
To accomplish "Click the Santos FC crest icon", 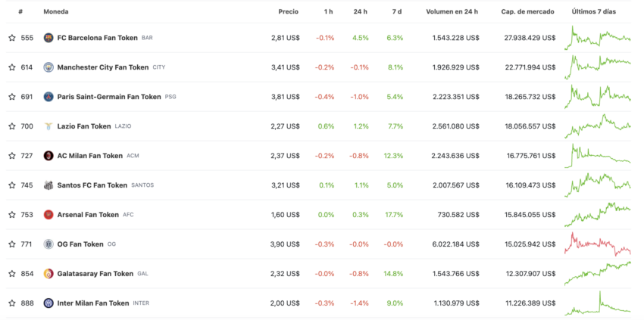I will coord(48,185).
